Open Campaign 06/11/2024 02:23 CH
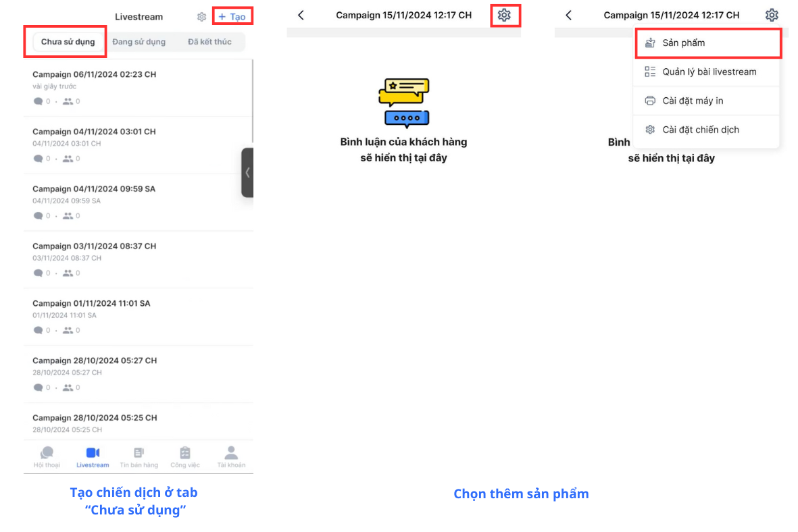The width and height of the screenshot is (798, 532). 138,88
